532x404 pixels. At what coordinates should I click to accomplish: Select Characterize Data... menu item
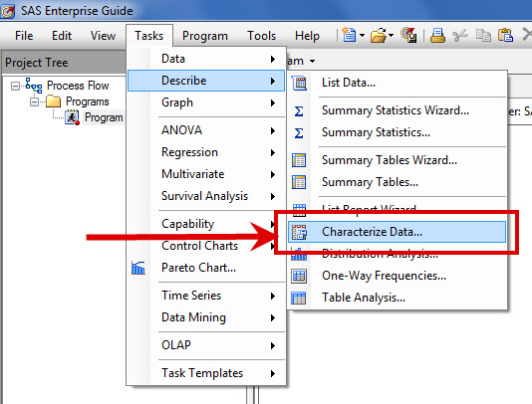click(397, 232)
